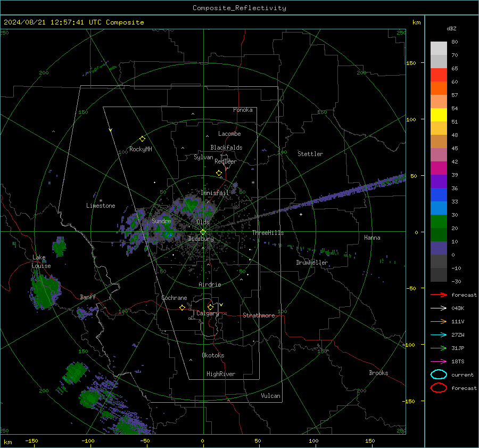Click the Ponoka city label
The width and height of the screenshot is (479, 448).
coord(243,110)
